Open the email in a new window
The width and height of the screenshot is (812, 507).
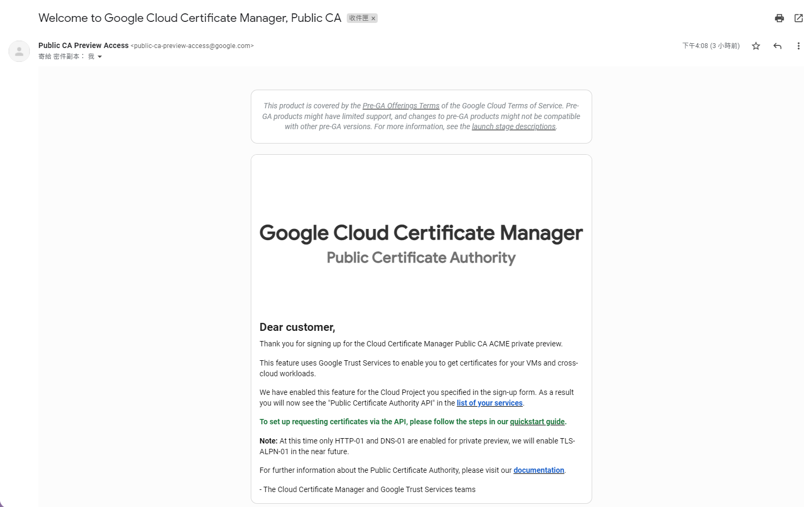(x=798, y=18)
